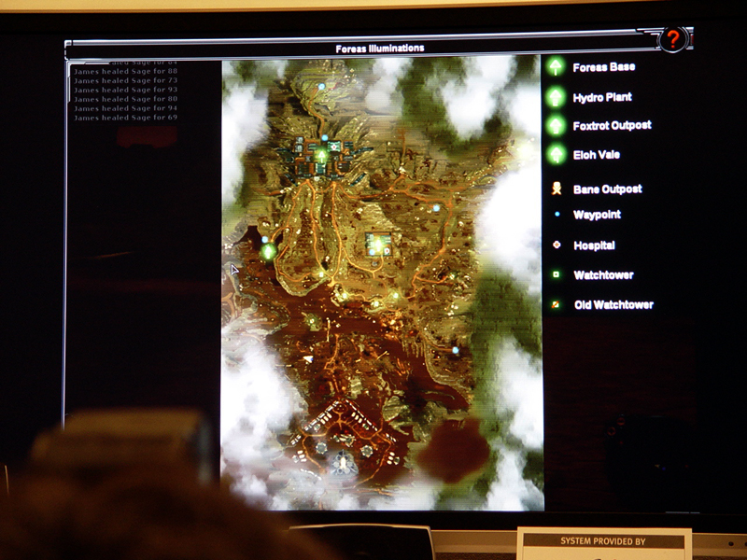Click the Foreas Illuminations title bar
This screenshot has width=747, height=560.
(x=379, y=49)
